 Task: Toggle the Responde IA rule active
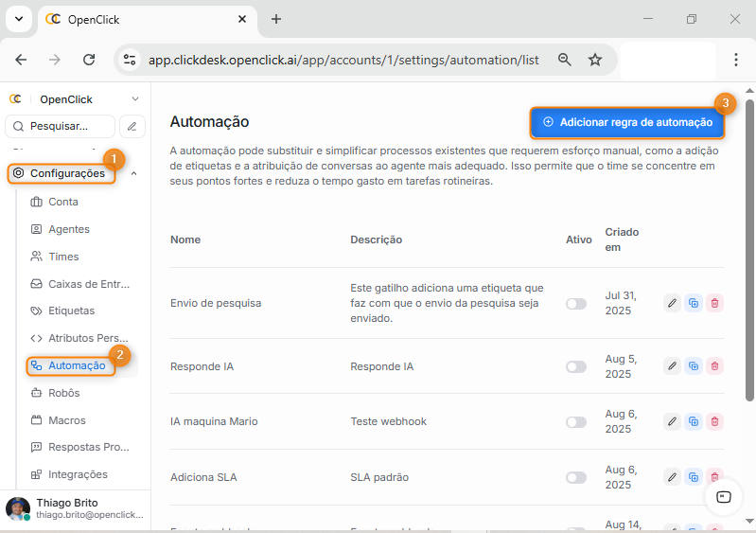pyautogui.click(x=575, y=366)
